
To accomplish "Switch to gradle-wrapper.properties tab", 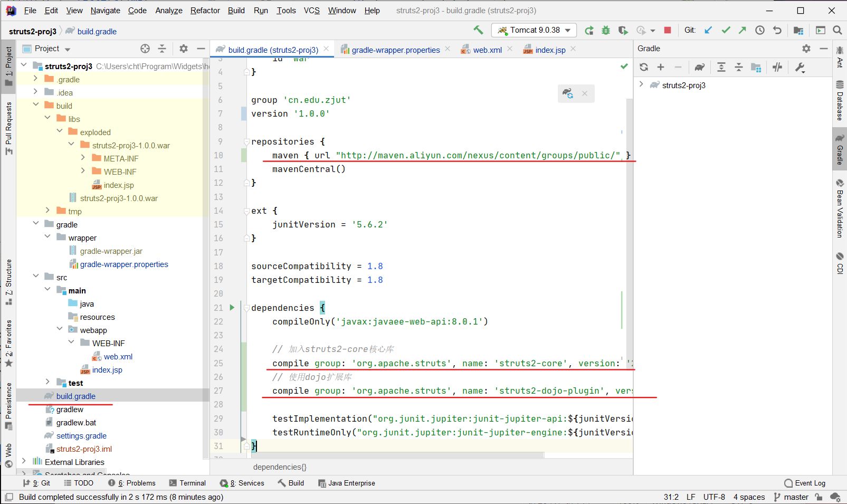I will tap(396, 50).
